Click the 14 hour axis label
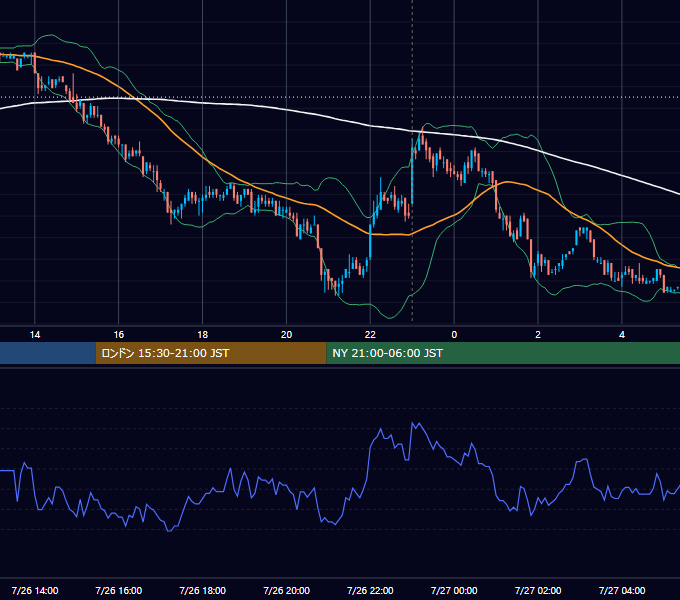The width and height of the screenshot is (680, 600). 35,335
